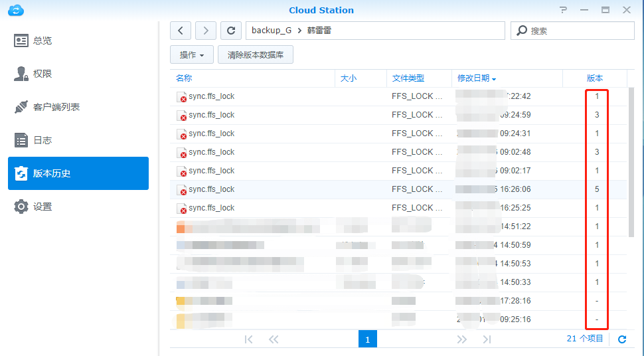Click the 版本历史 clipboard sync icon
Screen dimensions: 644x356
pos(21,173)
